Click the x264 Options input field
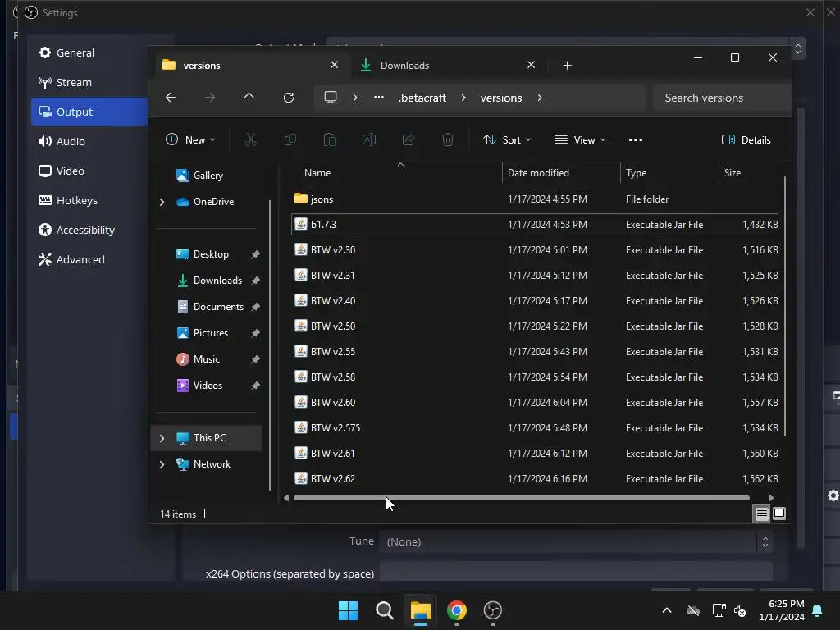The width and height of the screenshot is (840, 630). pyautogui.click(x=576, y=573)
